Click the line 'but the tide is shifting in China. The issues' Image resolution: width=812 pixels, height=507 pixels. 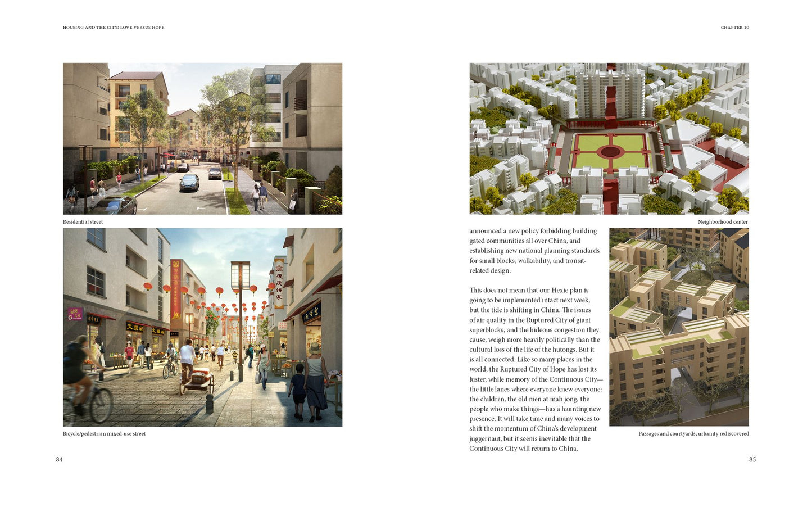click(x=530, y=310)
